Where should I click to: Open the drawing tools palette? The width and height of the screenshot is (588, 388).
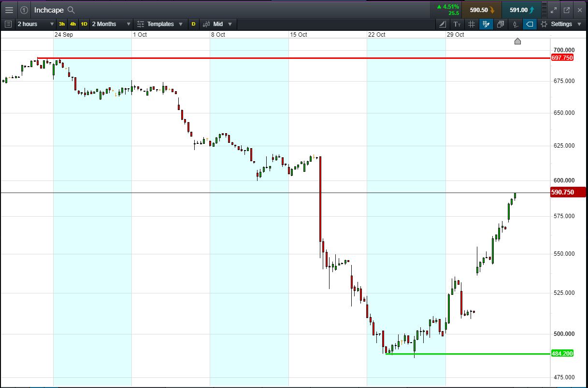442,24
